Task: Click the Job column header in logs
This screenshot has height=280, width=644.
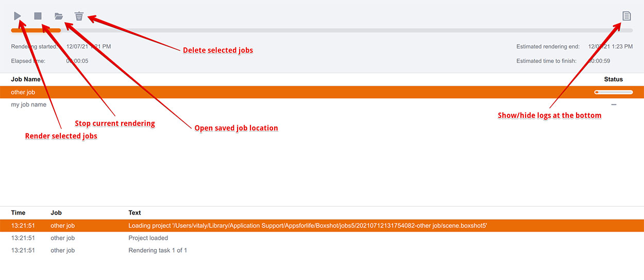Action: (56, 213)
